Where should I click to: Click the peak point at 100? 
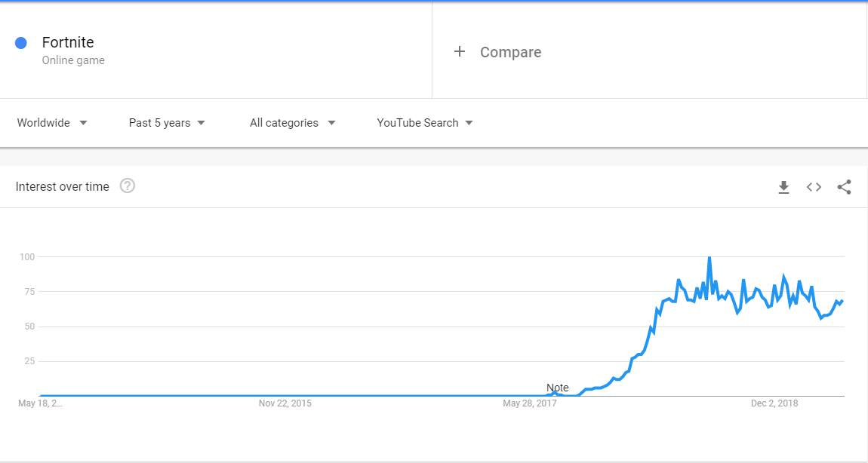[709, 258]
